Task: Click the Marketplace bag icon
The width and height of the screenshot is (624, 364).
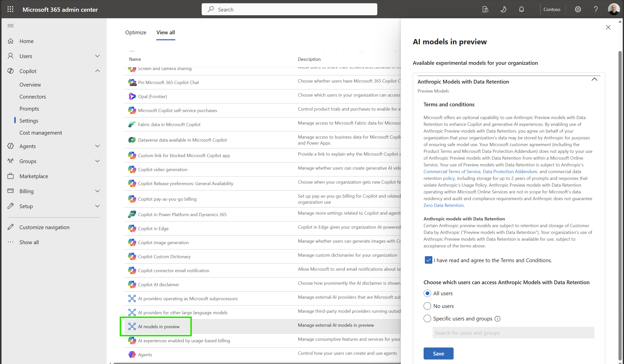Action: [x=11, y=176]
